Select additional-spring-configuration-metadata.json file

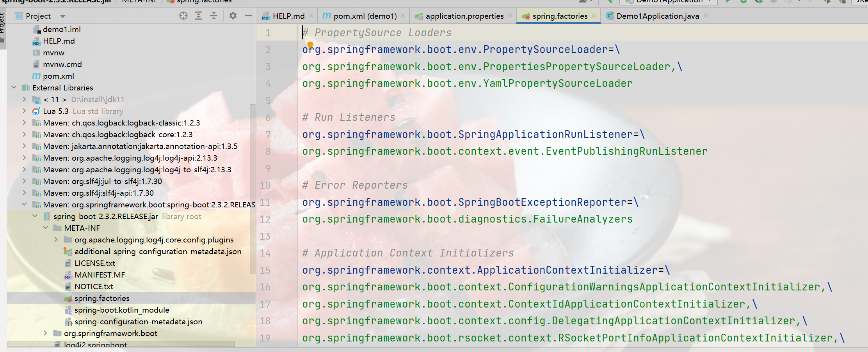click(x=158, y=251)
